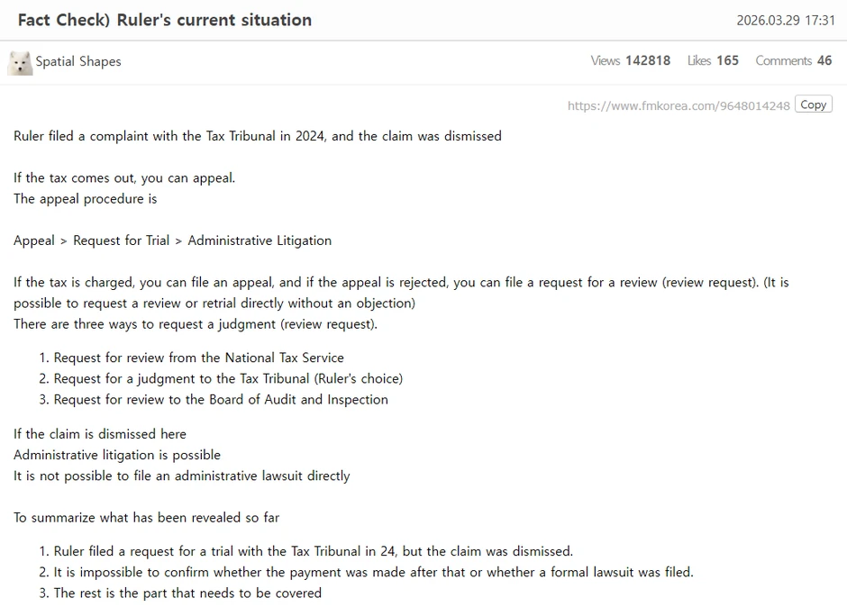Image resolution: width=847 pixels, height=616 pixels.
Task: Click 'To summarize what has been revealed' line
Action: click(x=146, y=517)
